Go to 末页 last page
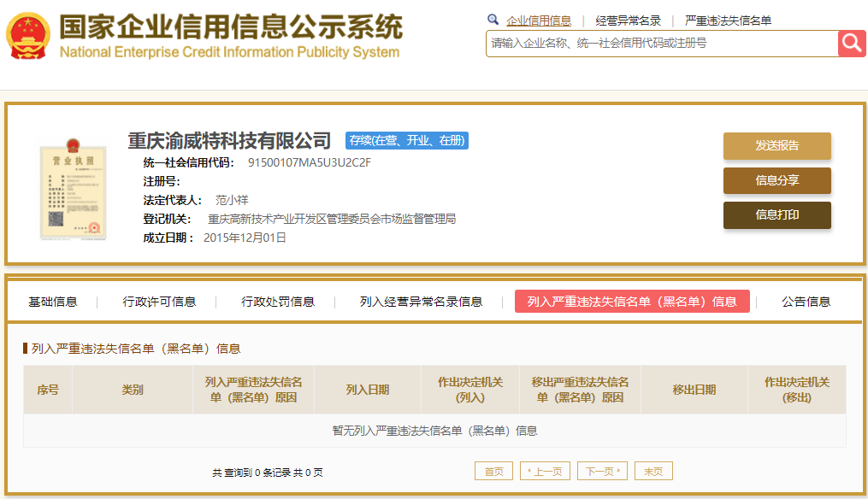868x499 pixels. point(653,472)
